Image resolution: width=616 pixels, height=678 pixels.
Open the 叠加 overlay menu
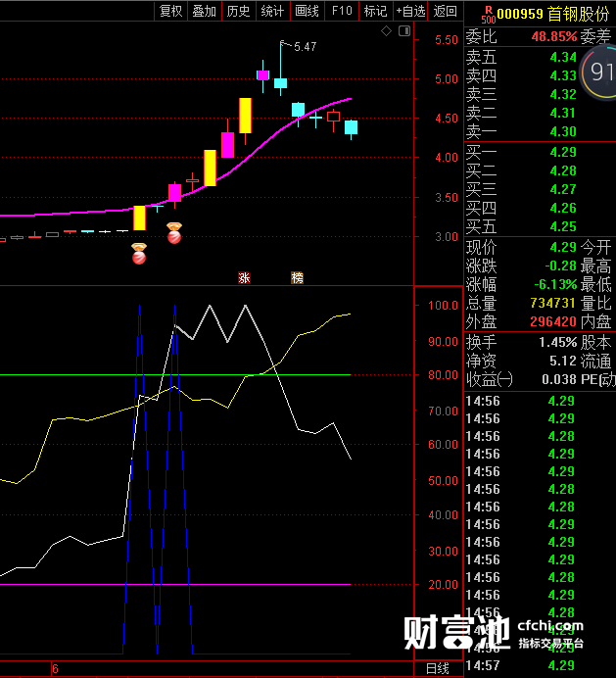(x=205, y=11)
